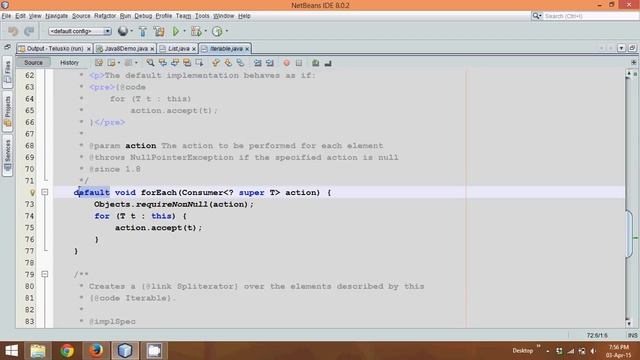The height and width of the screenshot is (360, 640).
Task: Toggle the INS insert mode indicator
Action: point(632,335)
